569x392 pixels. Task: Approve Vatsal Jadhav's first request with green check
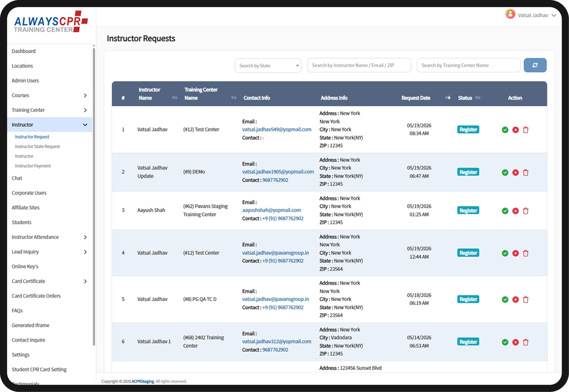click(x=505, y=130)
